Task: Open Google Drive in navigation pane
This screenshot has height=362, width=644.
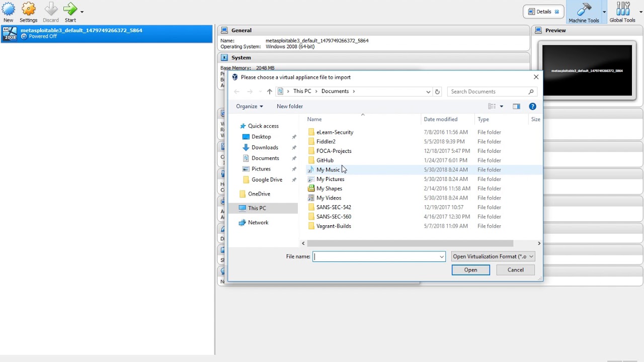Action: pyautogui.click(x=267, y=179)
